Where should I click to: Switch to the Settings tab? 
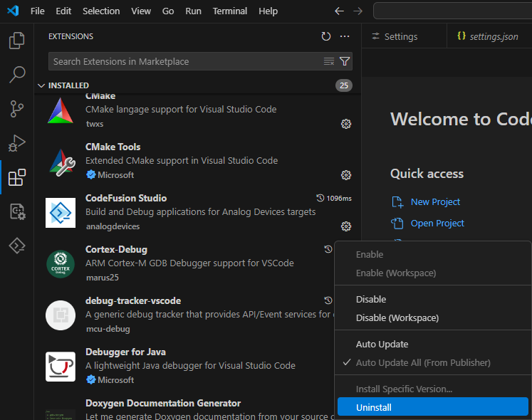(404, 36)
